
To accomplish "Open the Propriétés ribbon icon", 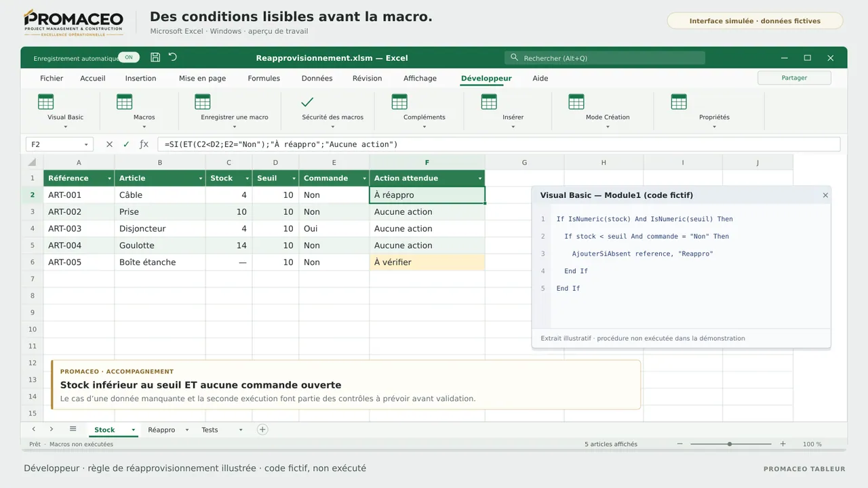I will coord(679,102).
